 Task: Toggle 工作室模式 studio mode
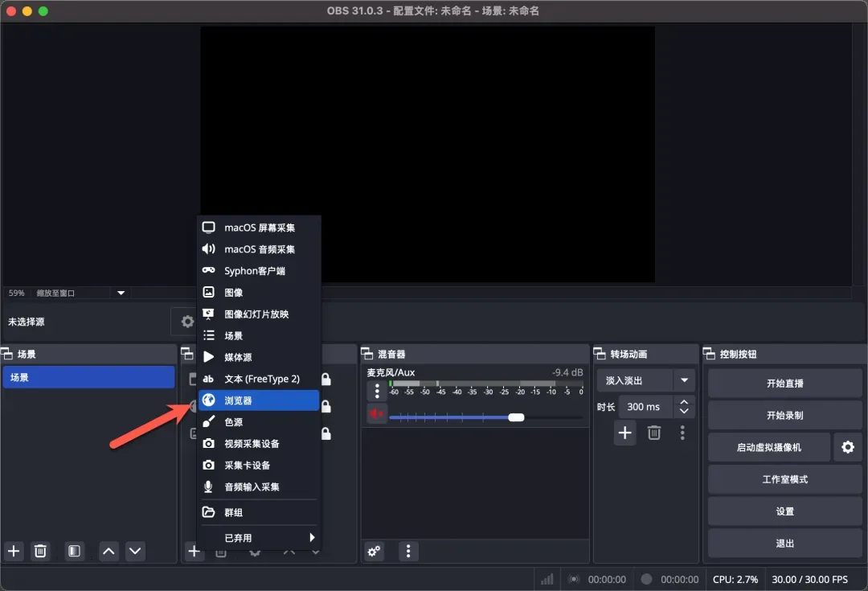tap(785, 480)
